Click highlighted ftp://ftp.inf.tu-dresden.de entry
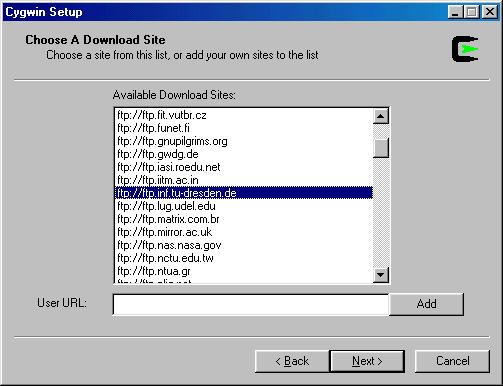Image resolution: width=503 pixels, height=386 pixels. (243, 193)
